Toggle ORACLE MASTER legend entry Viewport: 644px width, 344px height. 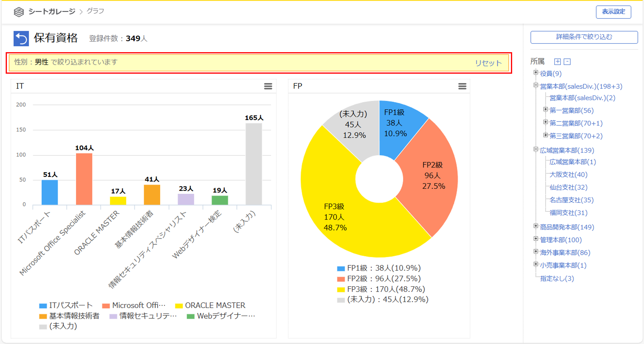pos(210,305)
